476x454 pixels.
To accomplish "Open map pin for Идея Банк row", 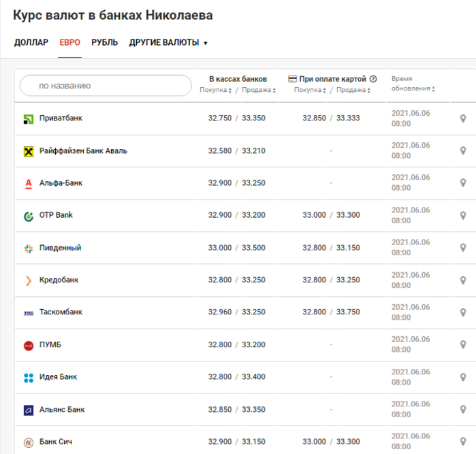I will [x=463, y=377].
